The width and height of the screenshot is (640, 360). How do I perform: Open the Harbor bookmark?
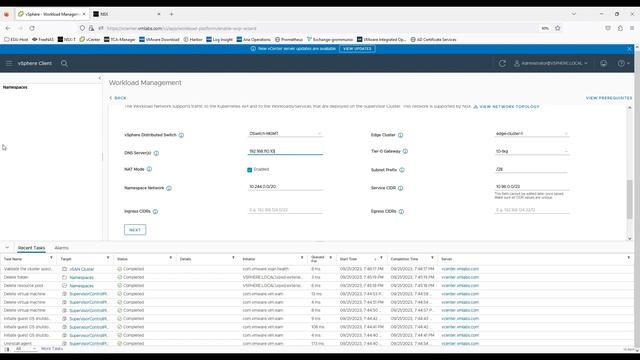pos(193,40)
